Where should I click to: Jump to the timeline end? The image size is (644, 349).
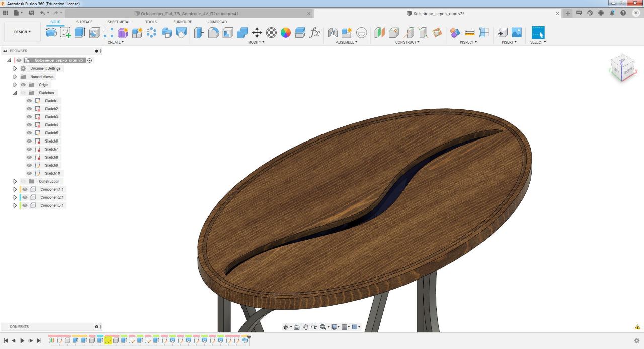click(x=39, y=341)
